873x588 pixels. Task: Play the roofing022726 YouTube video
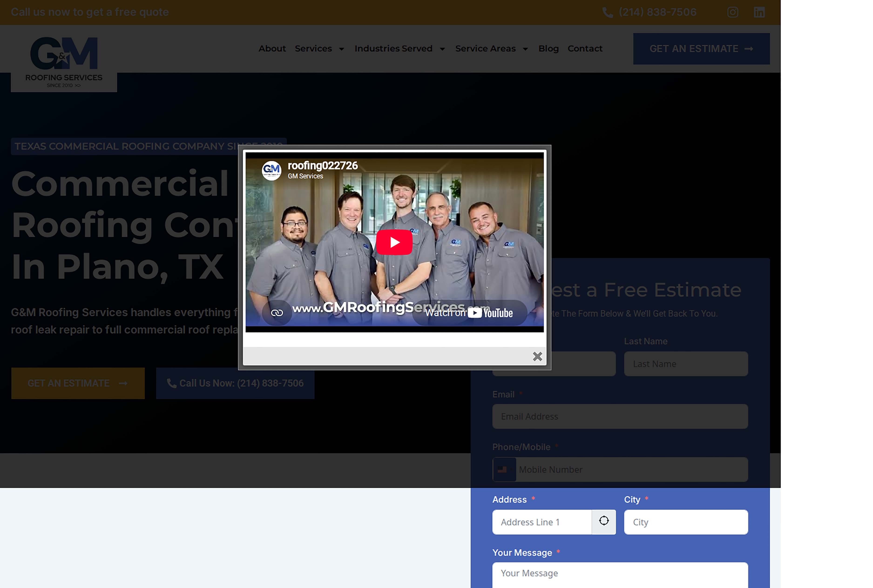coord(394,242)
